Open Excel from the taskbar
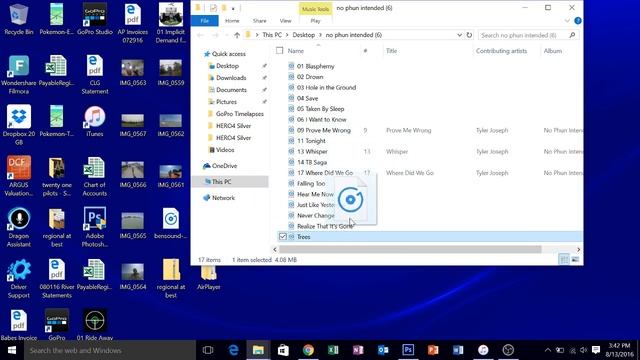Viewport: 640px width, 360px height. point(333,350)
